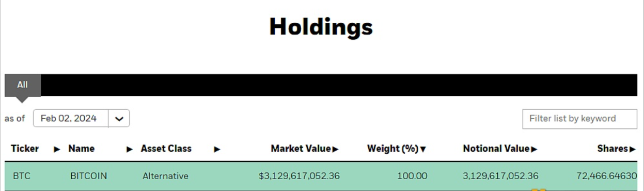Select the BTC ticker cell
This screenshot has width=644, height=191.
[x=22, y=176]
